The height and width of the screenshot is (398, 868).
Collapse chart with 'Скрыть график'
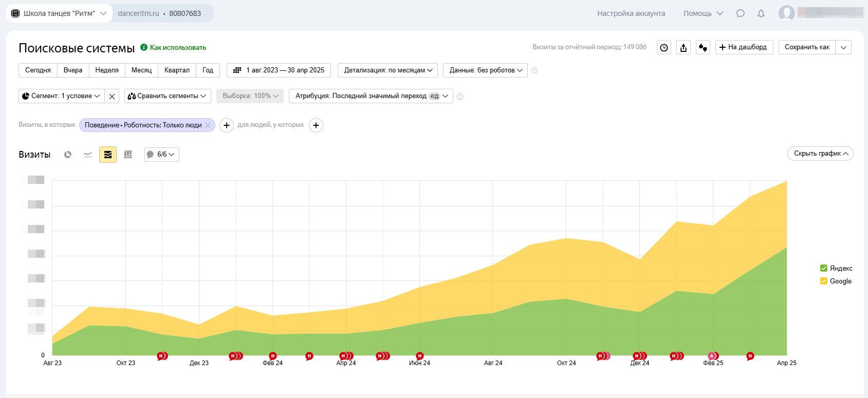820,154
